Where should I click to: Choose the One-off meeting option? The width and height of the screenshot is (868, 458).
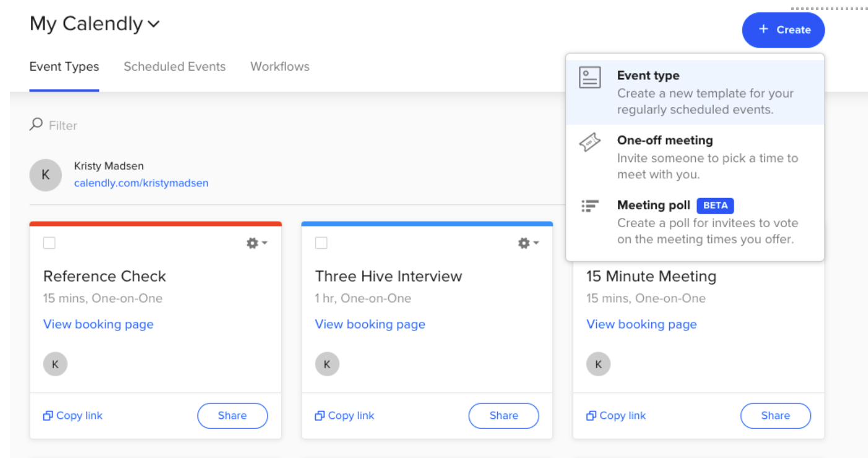point(695,157)
